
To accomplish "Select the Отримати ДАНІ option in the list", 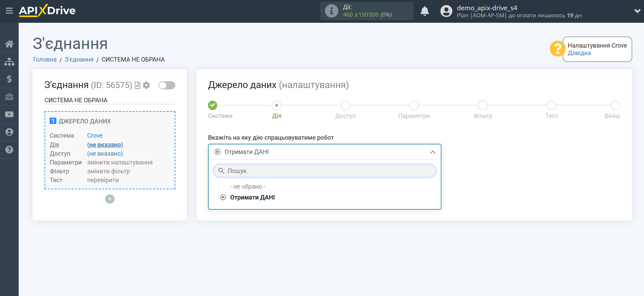I will pos(252,197).
